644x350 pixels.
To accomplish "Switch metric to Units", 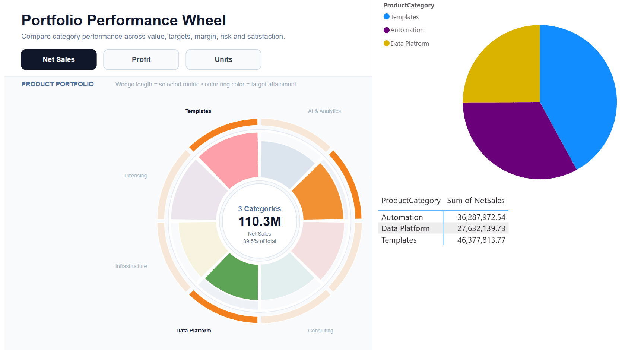I will 223,60.
